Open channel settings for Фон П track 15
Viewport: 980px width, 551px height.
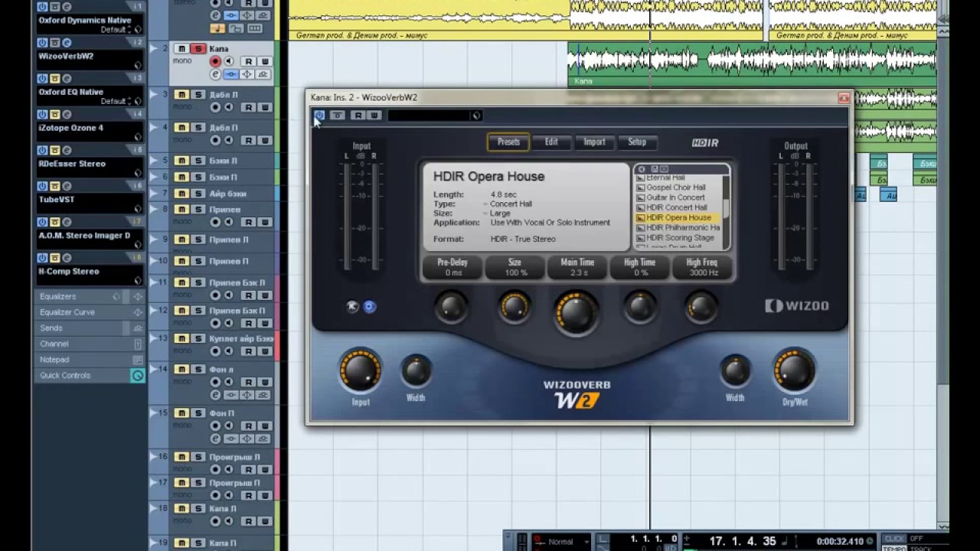pyautogui.click(x=215, y=439)
